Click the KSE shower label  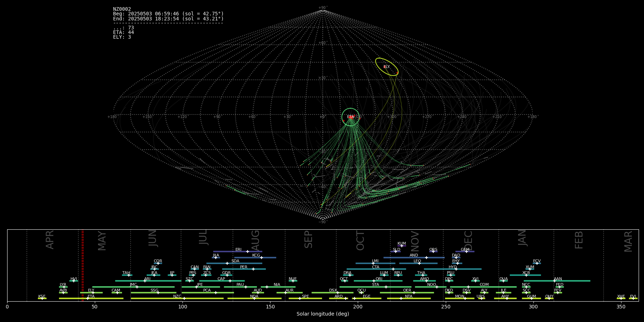click(42, 297)
